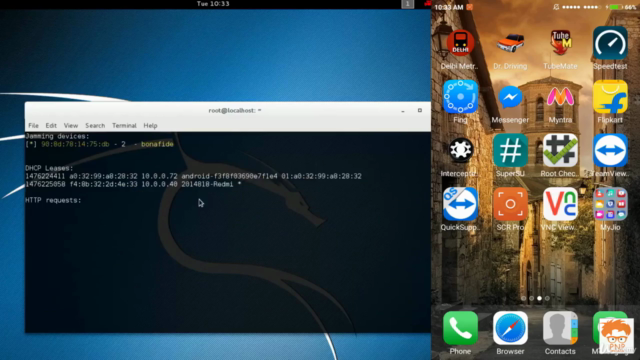Click the bonafide network name
Image resolution: width=640 pixels, height=360 pixels.
coord(157,144)
